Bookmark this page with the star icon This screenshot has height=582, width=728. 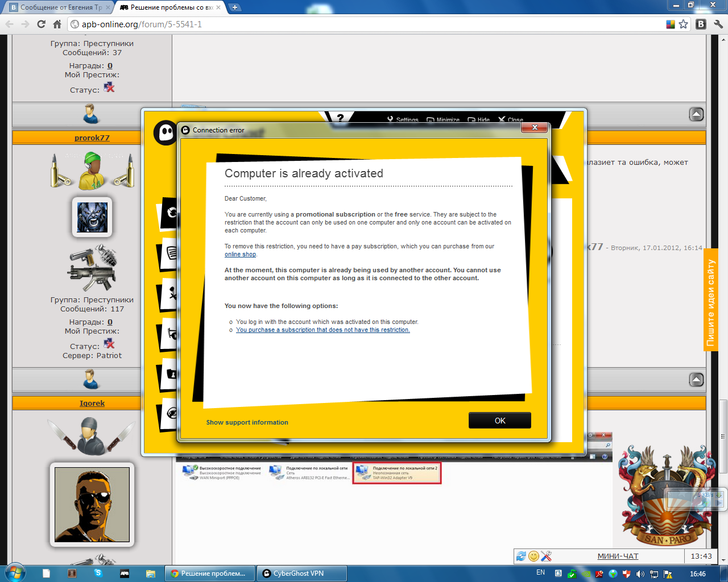point(683,24)
